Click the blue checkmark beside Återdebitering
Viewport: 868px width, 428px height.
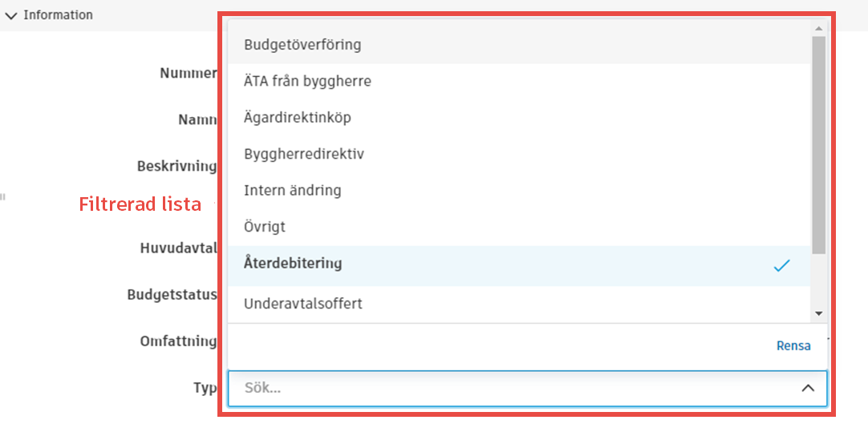pos(781,265)
